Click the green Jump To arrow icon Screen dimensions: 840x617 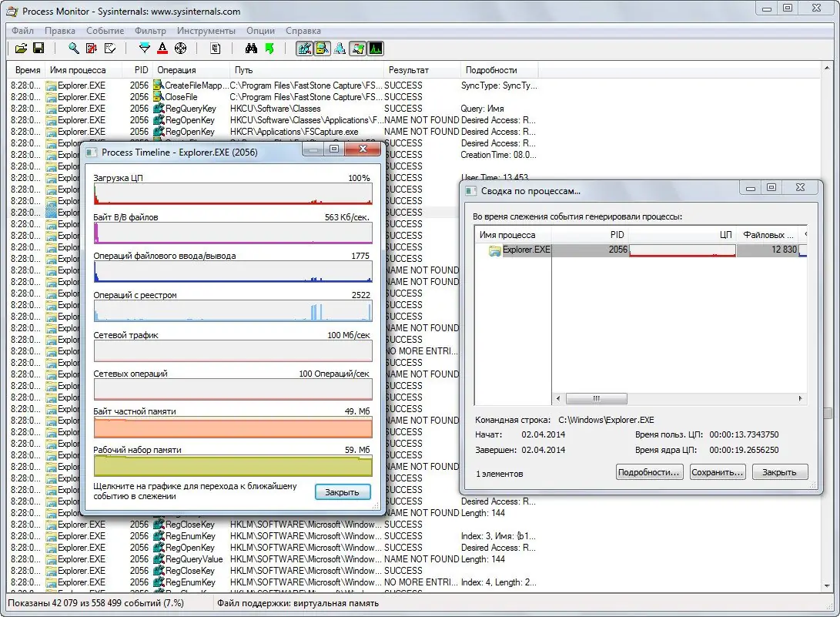pyautogui.click(x=269, y=49)
